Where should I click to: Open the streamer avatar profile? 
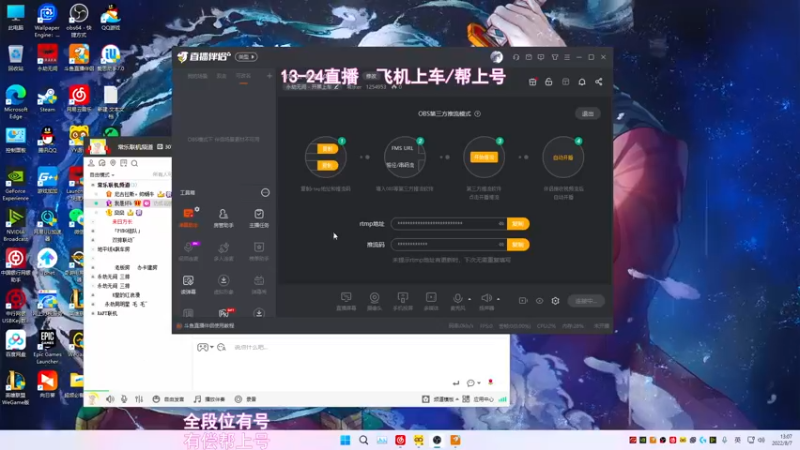496,57
